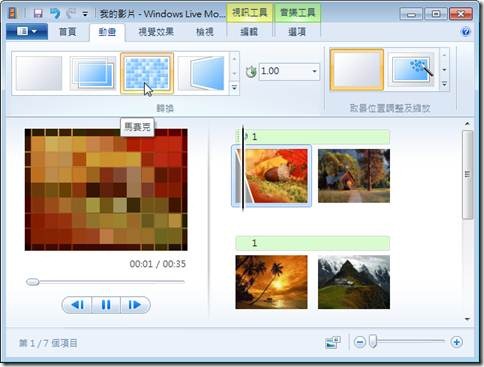The image size is (484, 367).
Task: Click the second green music track bar
Action: coord(312,243)
